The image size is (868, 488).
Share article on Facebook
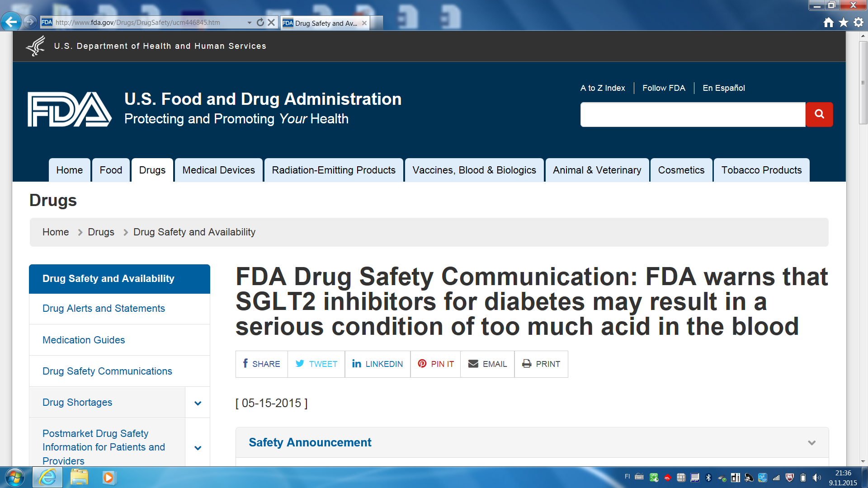261,364
